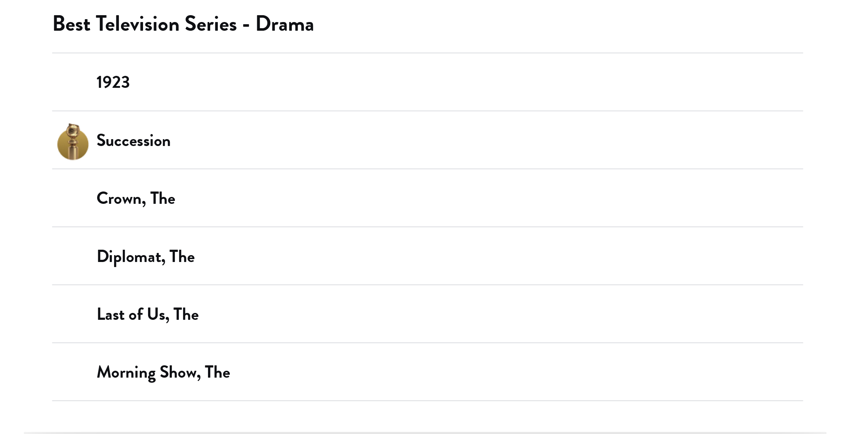Click the word "Morning" in the last nominee
868x434 pixels.
[x=126, y=373]
